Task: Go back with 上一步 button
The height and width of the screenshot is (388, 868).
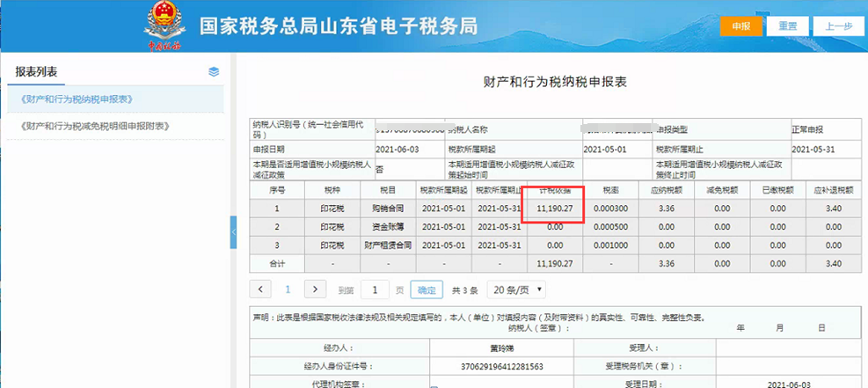Action: (x=839, y=26)
